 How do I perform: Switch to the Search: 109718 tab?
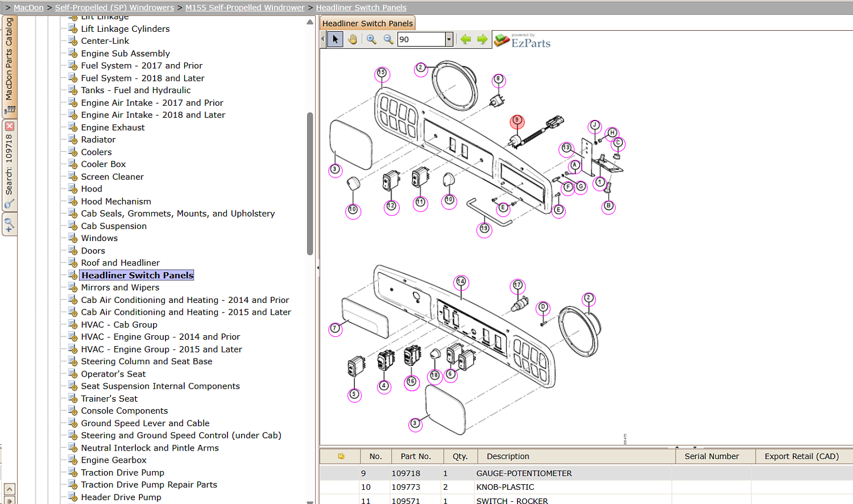click(9, 165)
